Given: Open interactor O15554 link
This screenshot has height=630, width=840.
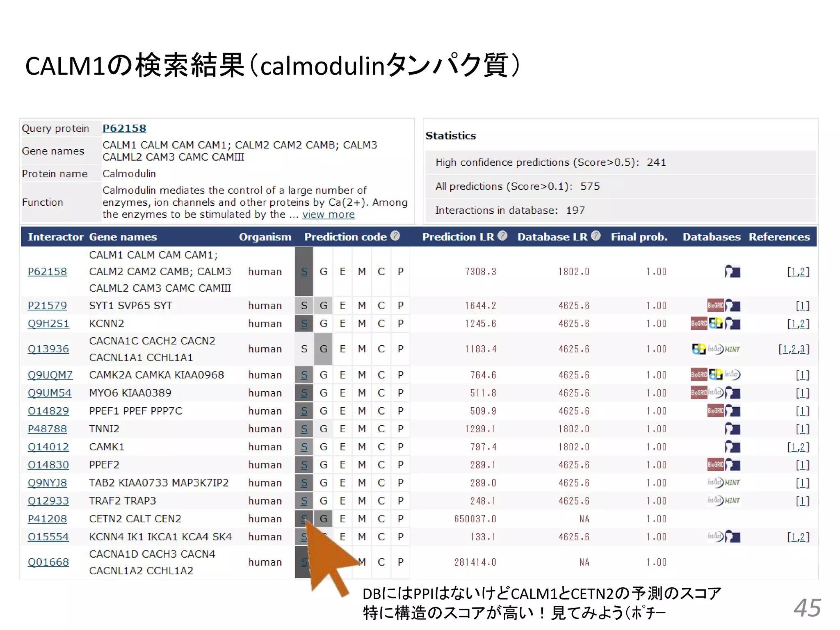Looking at the screenshot, I should tap(48, 536).
